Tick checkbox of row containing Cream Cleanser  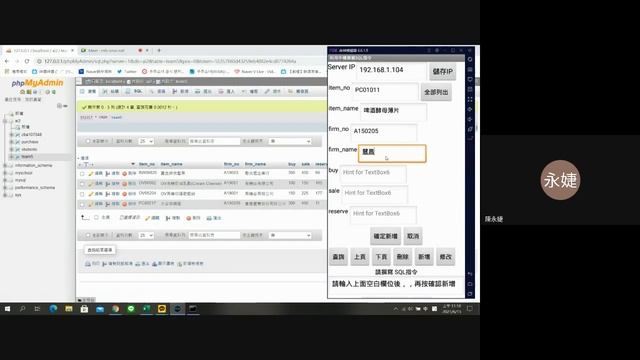[x=82, y=184]
